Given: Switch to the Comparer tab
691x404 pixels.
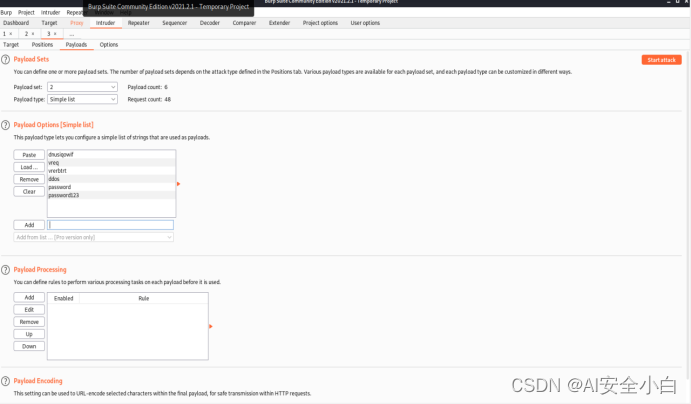Looking at the screenshot, I should (244, 23).
